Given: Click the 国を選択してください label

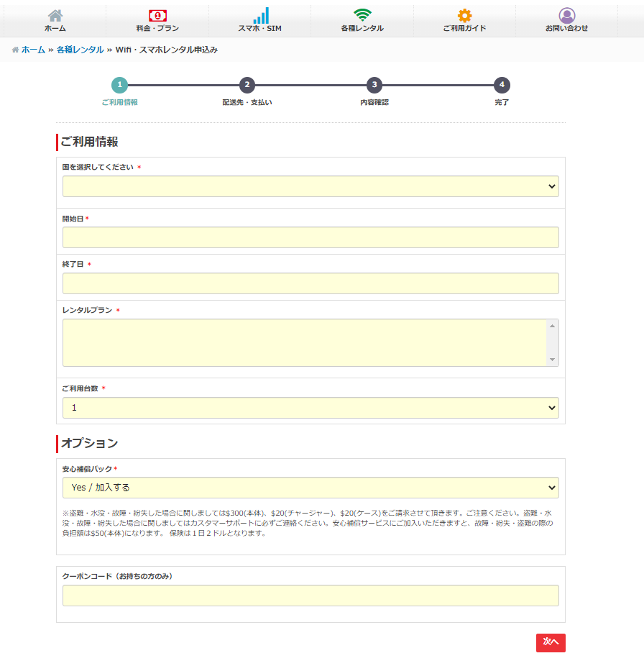Looking at the screenshot, I should [98, 167].
